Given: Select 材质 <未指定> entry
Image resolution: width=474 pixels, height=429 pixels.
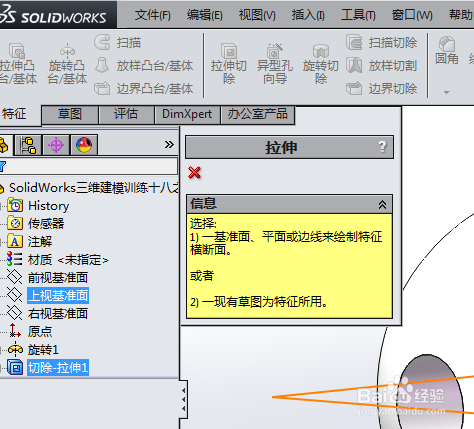Looking at the screenshot, I should (68, 259).
